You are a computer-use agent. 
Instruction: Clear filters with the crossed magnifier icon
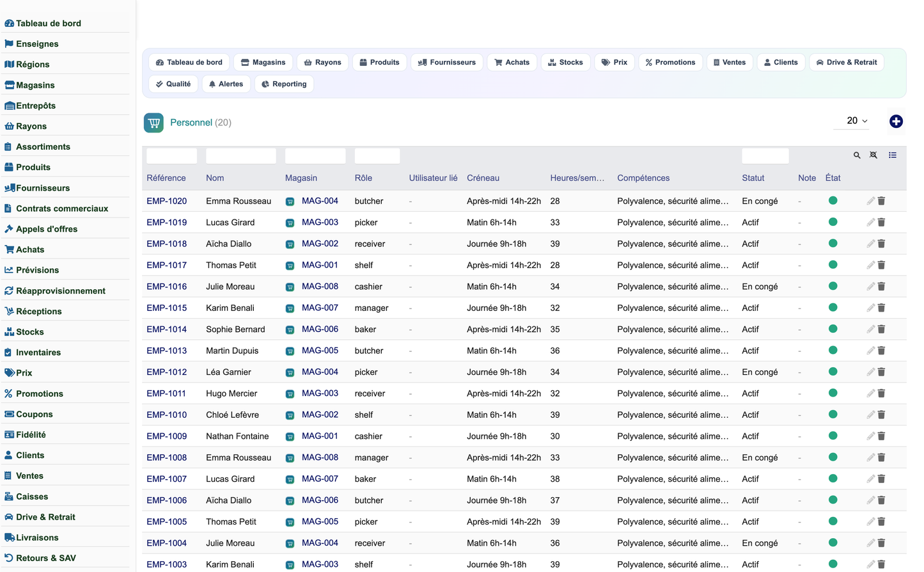[x=873, y=155]
